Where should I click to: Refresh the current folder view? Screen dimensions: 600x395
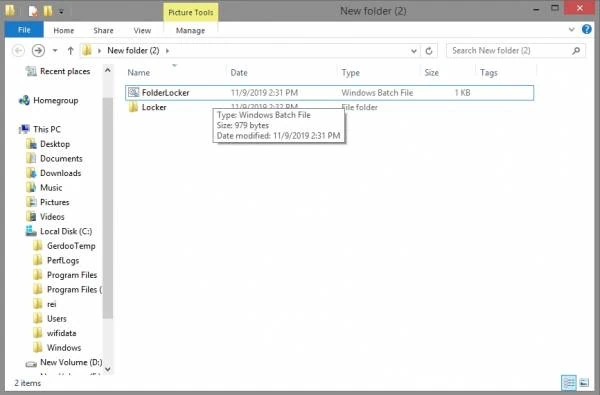click(x=429, y=51)
